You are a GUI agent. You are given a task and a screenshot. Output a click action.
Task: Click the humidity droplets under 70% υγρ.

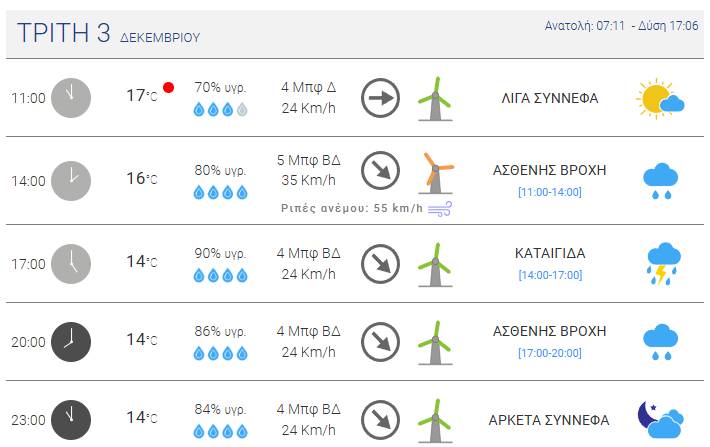(221, 110)
